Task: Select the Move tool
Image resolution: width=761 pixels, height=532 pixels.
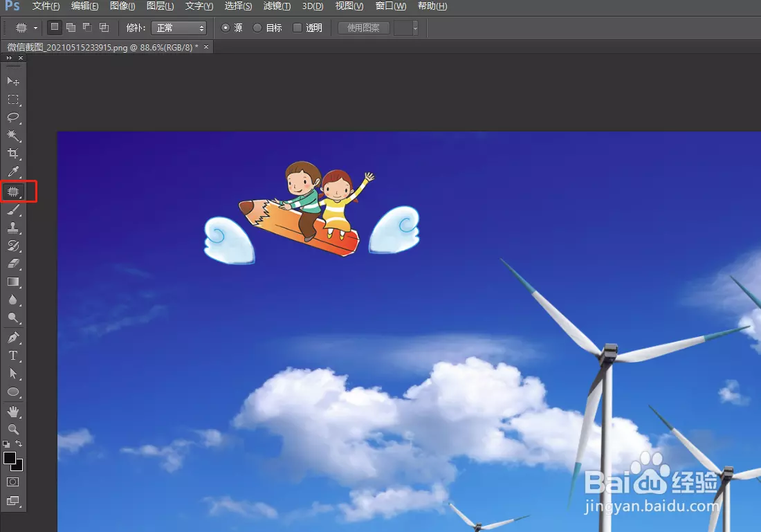Action: (13, 81)
